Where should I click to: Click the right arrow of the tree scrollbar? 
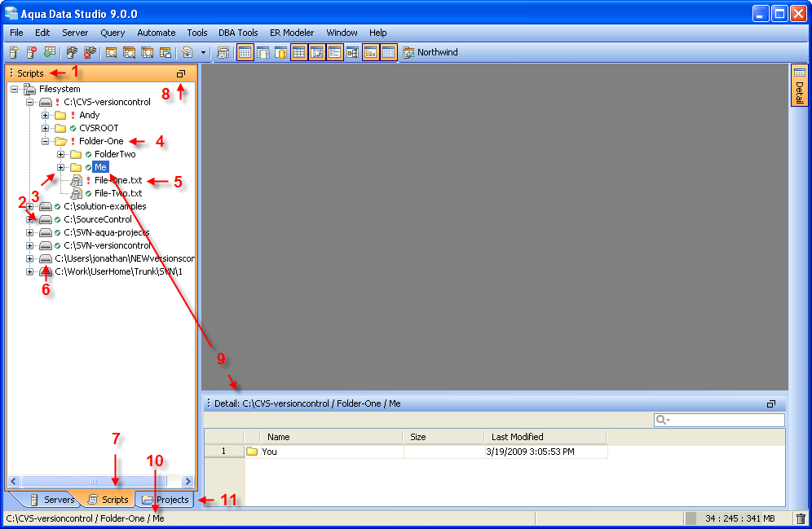188,482
